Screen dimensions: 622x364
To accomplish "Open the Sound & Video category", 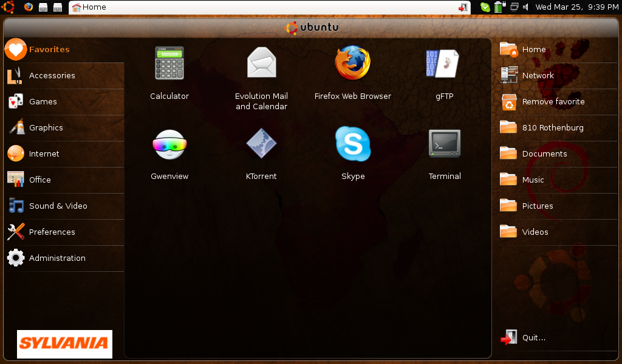I will pos(64,206).
